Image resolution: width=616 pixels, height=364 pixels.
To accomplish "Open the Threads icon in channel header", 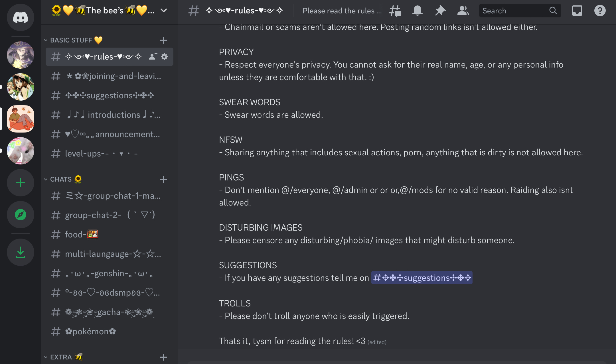I will [395, 11].
